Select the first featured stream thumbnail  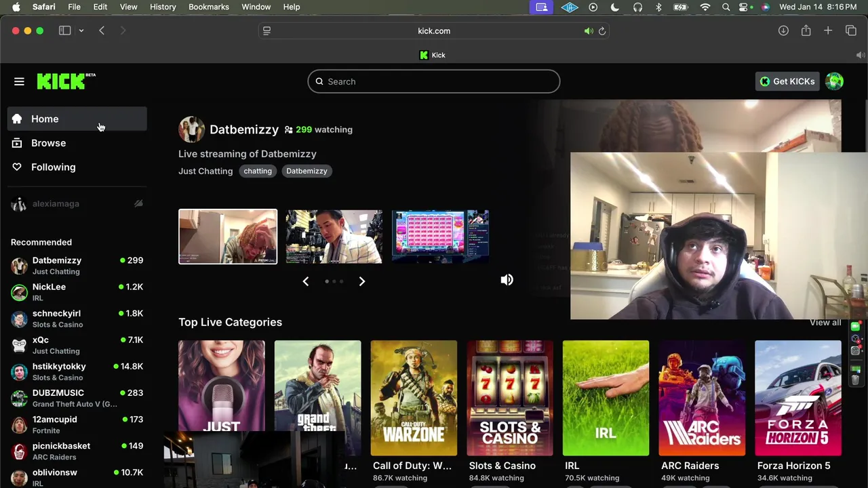228,237
